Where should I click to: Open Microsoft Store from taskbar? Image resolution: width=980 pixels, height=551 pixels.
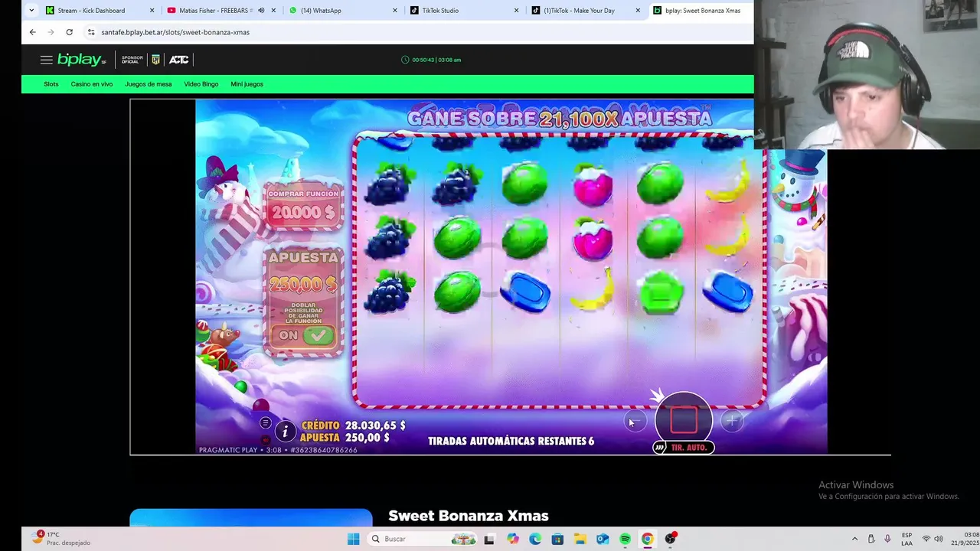click(557, 539)
